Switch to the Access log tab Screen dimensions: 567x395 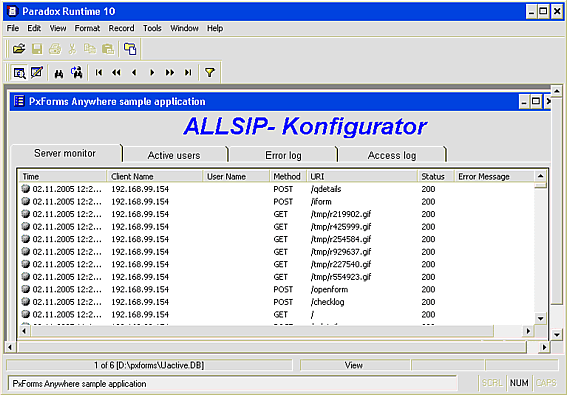[x=392, y=155]
